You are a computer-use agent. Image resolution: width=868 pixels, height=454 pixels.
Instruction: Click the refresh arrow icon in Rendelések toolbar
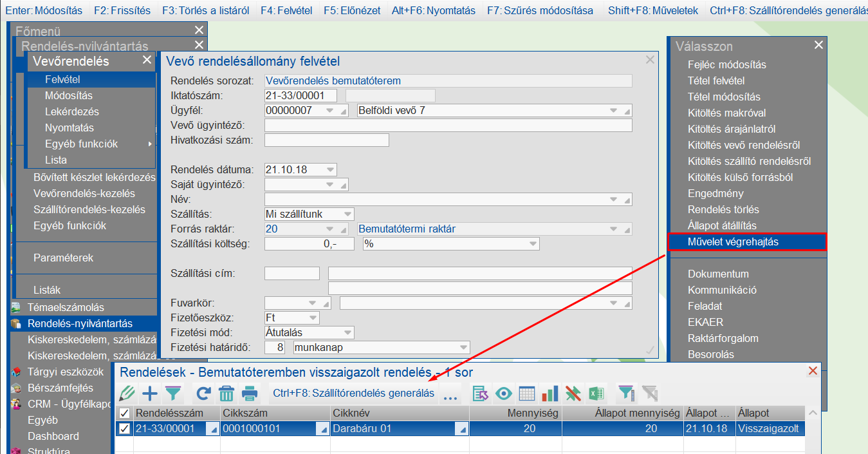[204, 393]
